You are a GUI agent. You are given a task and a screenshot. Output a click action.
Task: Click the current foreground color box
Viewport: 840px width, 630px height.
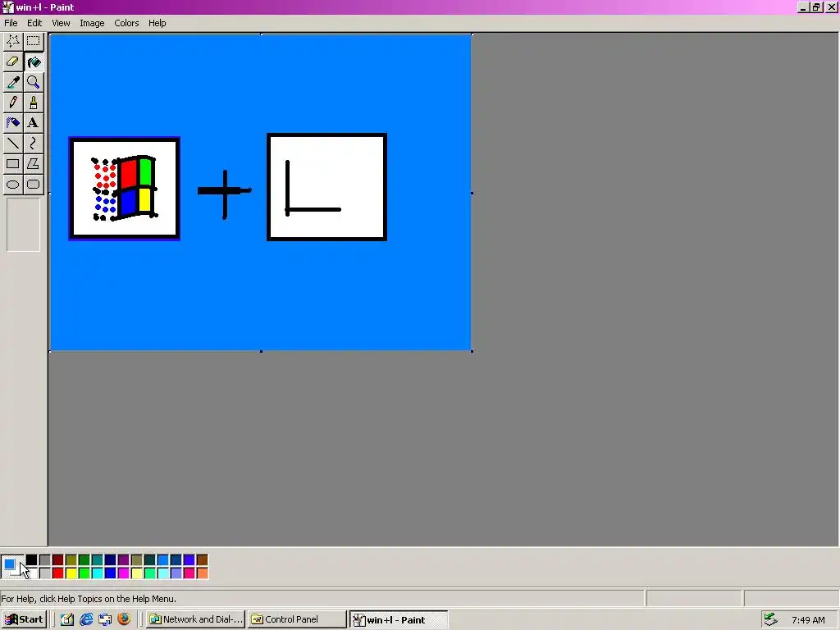click(x=9, y=564)
